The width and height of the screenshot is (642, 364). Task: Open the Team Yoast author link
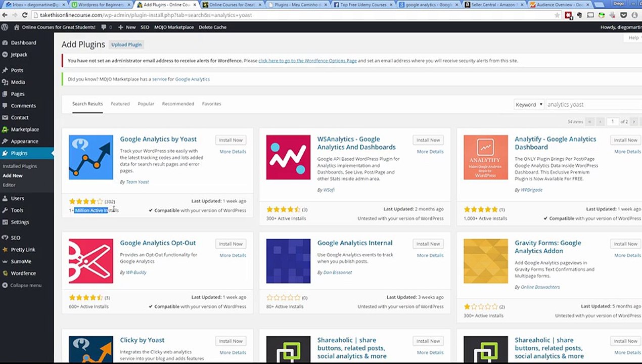coord(137,182)
